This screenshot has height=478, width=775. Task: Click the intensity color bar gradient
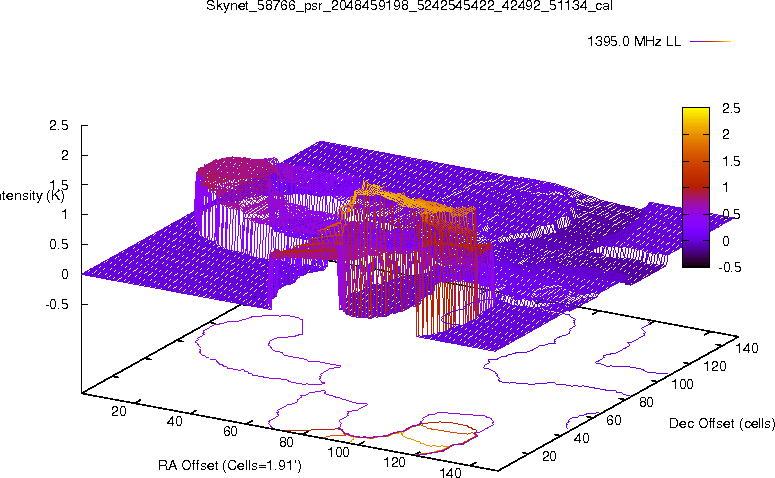[695, 187]
